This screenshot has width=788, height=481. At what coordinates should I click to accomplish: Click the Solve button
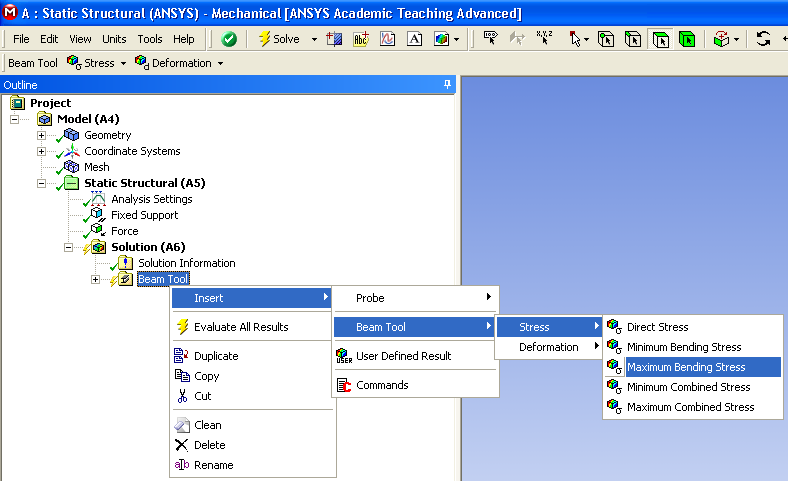pyautogui.click(x=279, y=39)
